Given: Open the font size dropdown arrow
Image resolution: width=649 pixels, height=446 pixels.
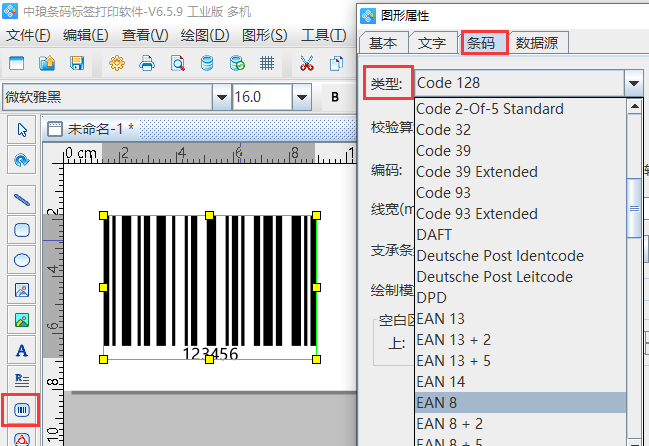Looking at the screenshot, I should tap(302, 97).
